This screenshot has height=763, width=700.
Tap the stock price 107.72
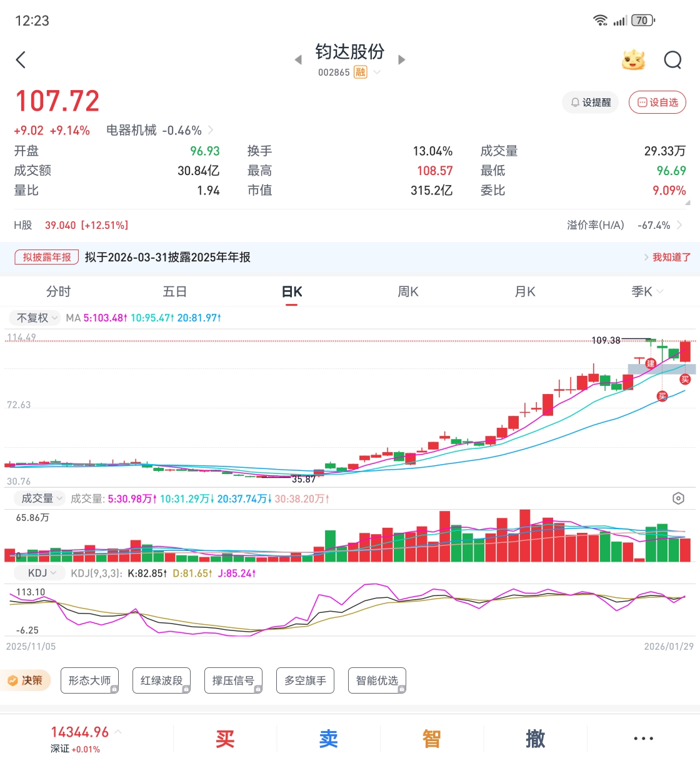[x=57, y=101]
